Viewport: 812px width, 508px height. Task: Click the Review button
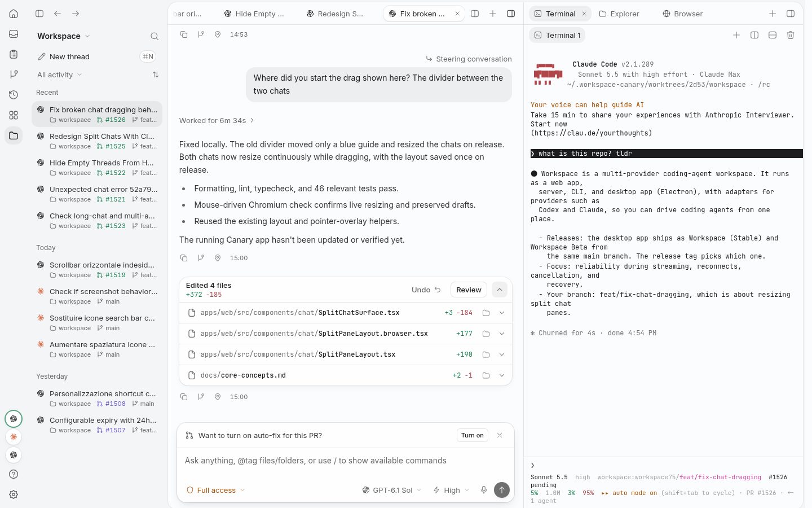click(469, 290)
